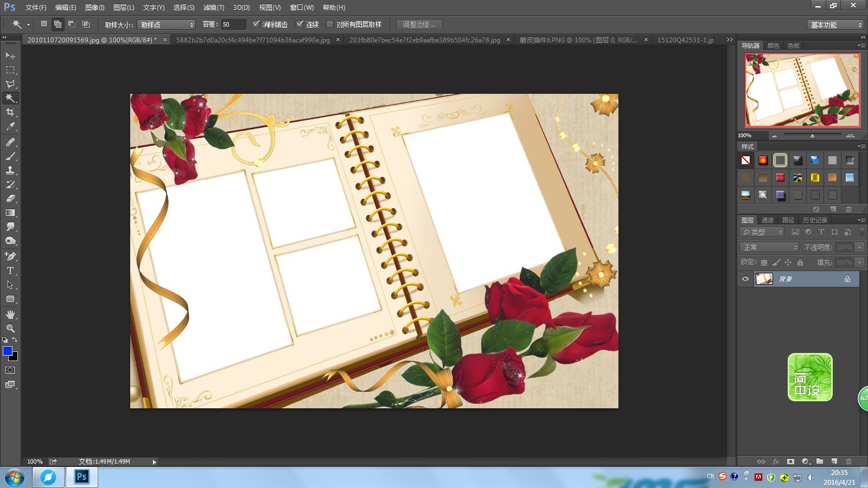Select the Clone Stamp tool
Screen dimensions: 868x488
coord(10,170)
